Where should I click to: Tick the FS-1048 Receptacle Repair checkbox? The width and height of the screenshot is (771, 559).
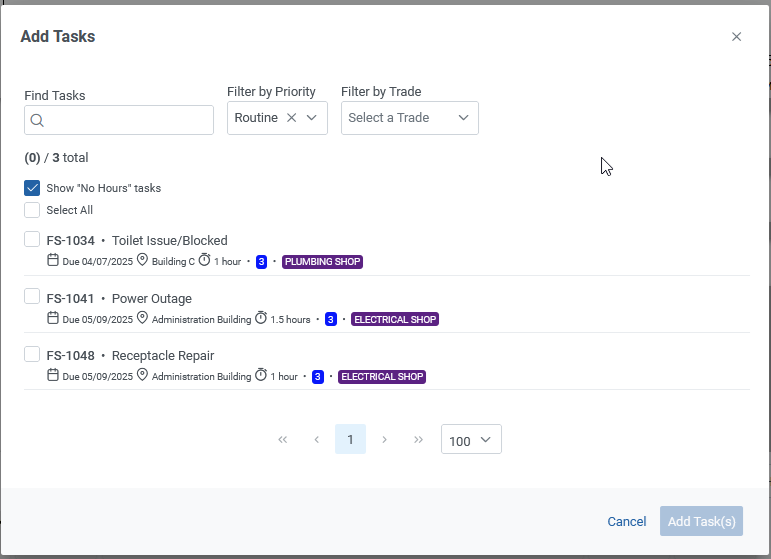click(32, 354)
